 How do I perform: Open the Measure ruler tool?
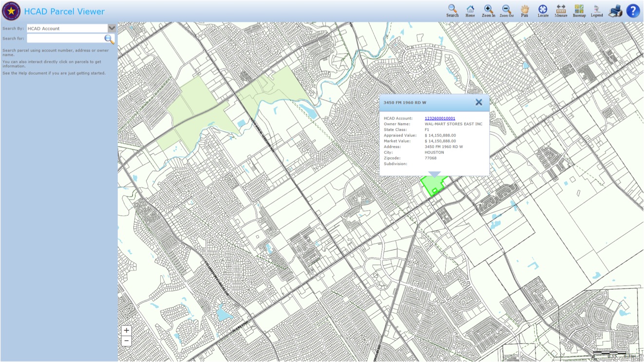[561, 11]
